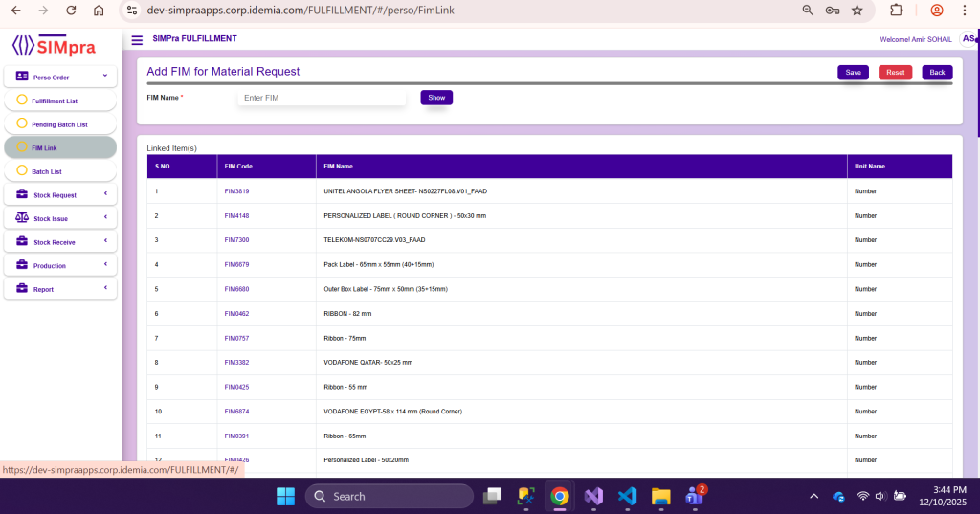980x514 pixels.
Task: Go to Pending Batch List
Action: click(x=59, y=124)
